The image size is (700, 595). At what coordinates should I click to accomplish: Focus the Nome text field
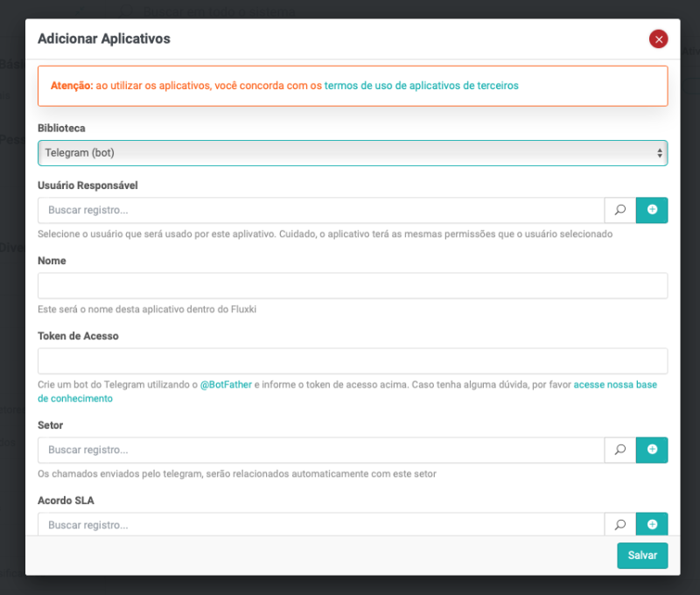click(352, 285)
